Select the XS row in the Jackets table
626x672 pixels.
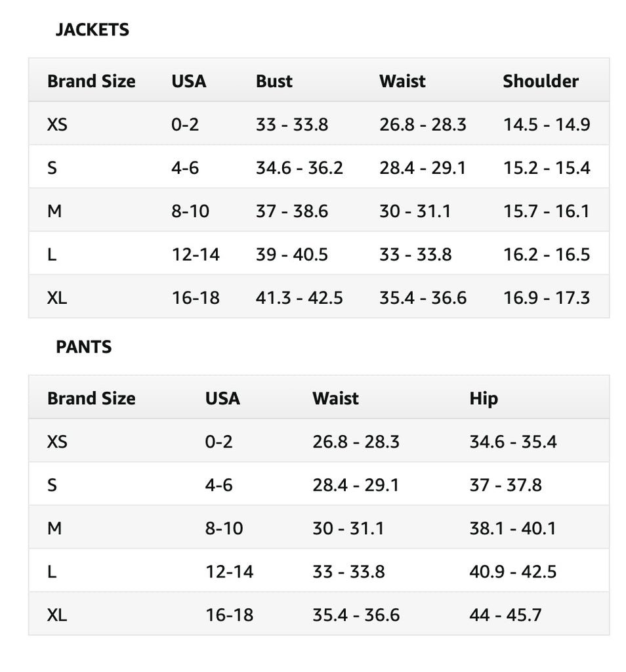coord(319,124)
